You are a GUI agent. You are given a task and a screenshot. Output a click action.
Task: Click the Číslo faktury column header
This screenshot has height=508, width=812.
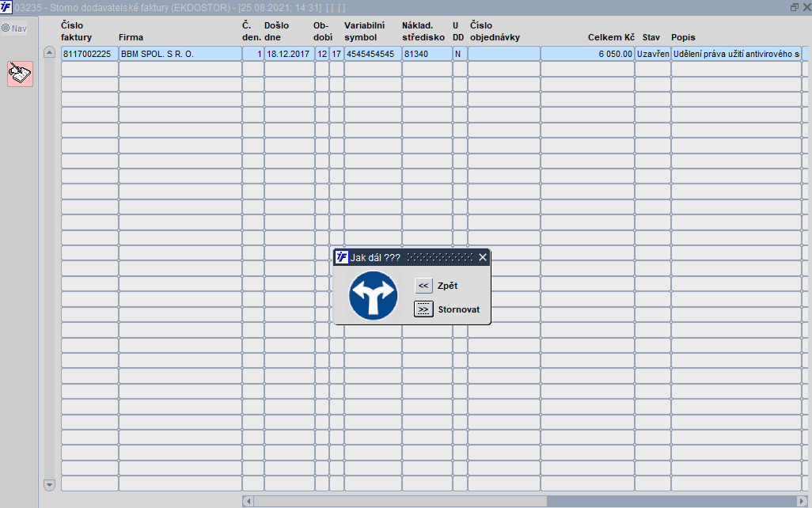[x=76, y=31]
